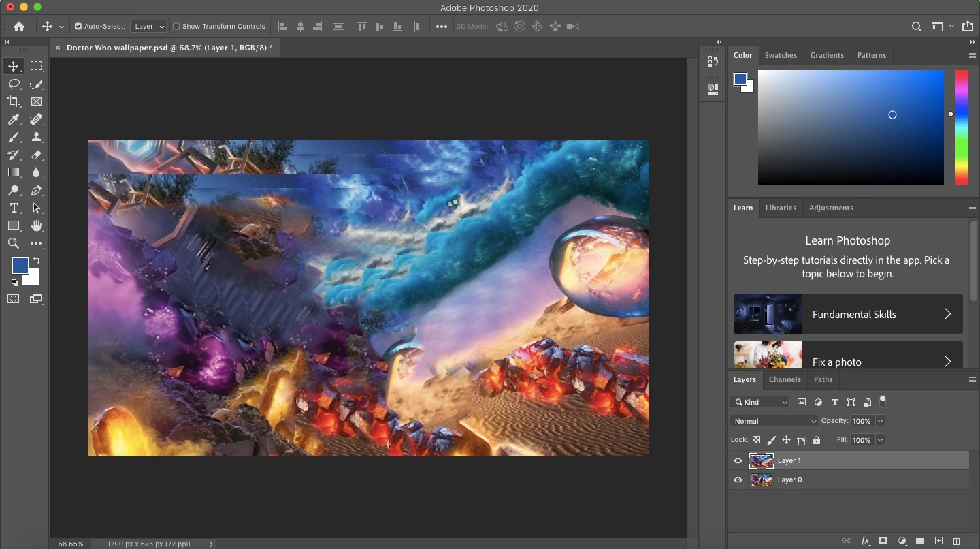Expand the layer Opacity dropdown arrow
This screenshot has width=980, height=549.
tap(880, 421)
